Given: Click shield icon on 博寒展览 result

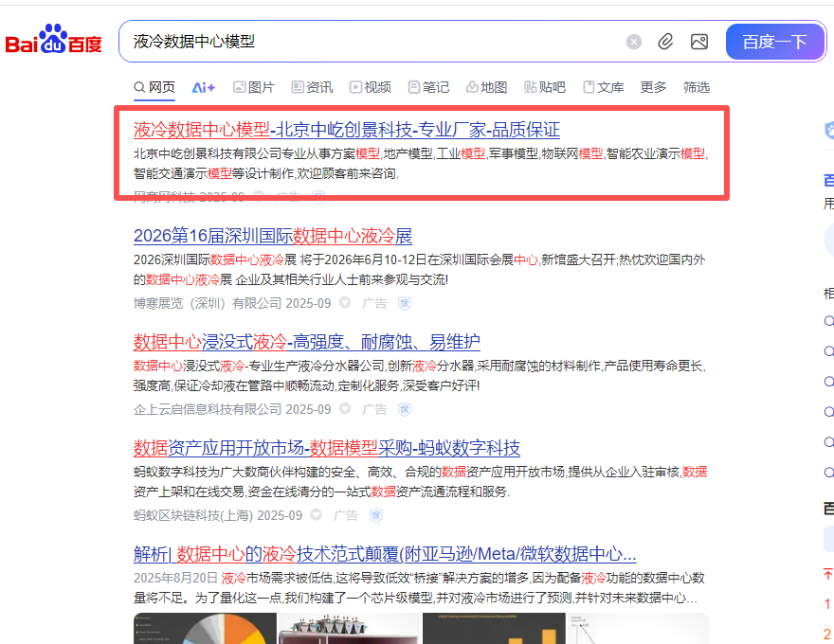Looking at the screenshot, I should point(405,303).
